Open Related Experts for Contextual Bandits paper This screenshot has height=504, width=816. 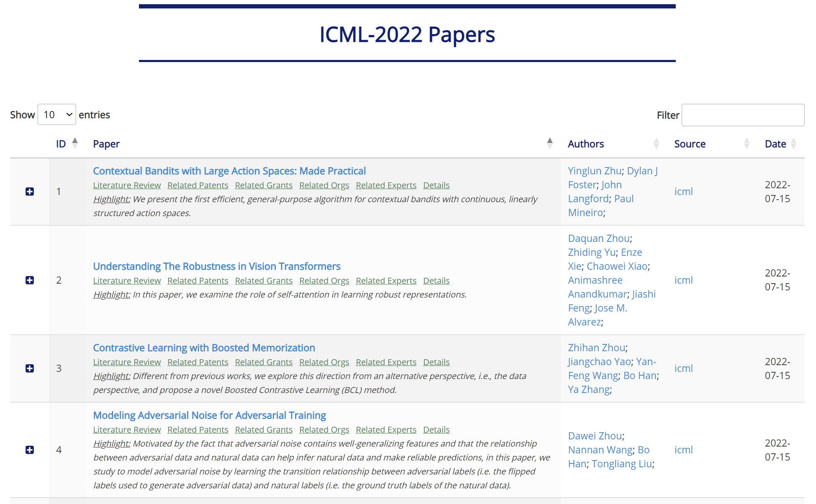click(386, 185)
